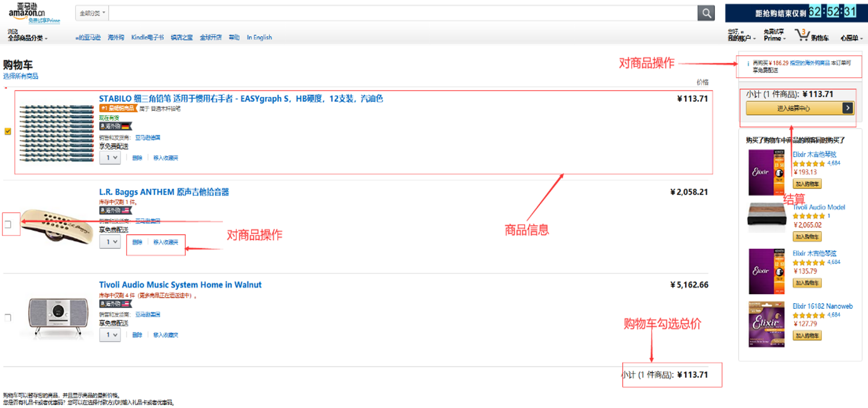
Task: Tick the checkbox for Tivoli Audio Music System
Action: click(8, 318)
